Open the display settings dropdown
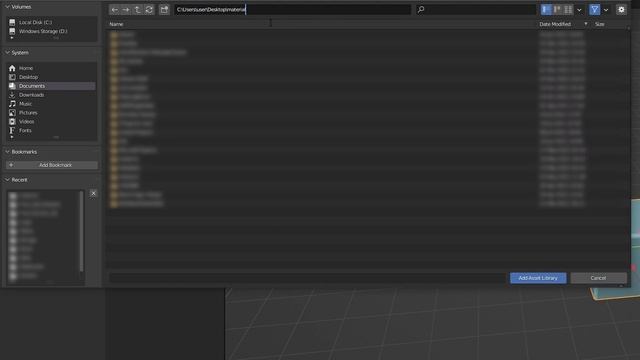This screenshot has width=640, height=360. point(579,10)
